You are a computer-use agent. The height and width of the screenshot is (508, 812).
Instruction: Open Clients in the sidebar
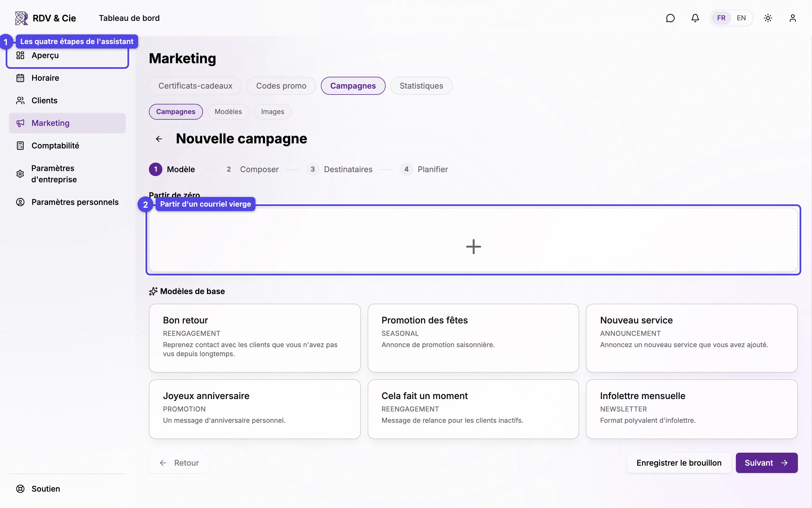click(67, 100)
